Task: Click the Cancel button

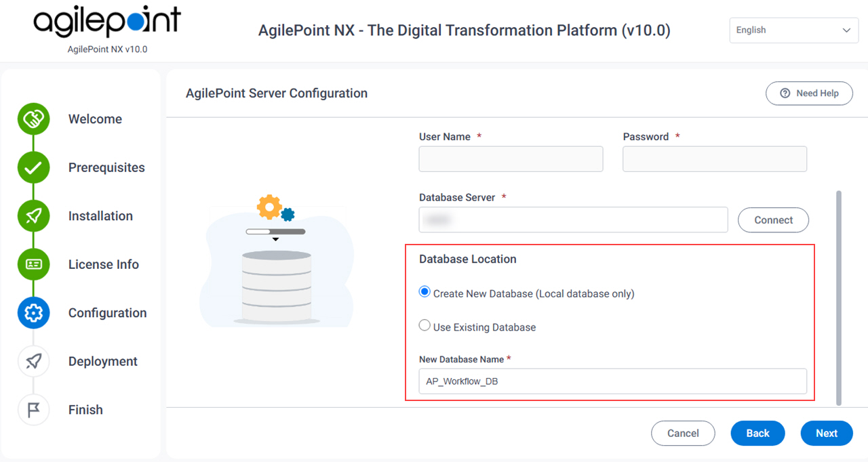Action: 683,434
